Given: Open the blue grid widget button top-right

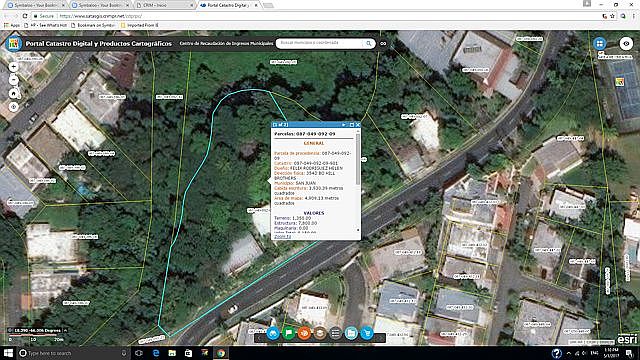Looking at the screenshot, I should [x=600, y=43].
